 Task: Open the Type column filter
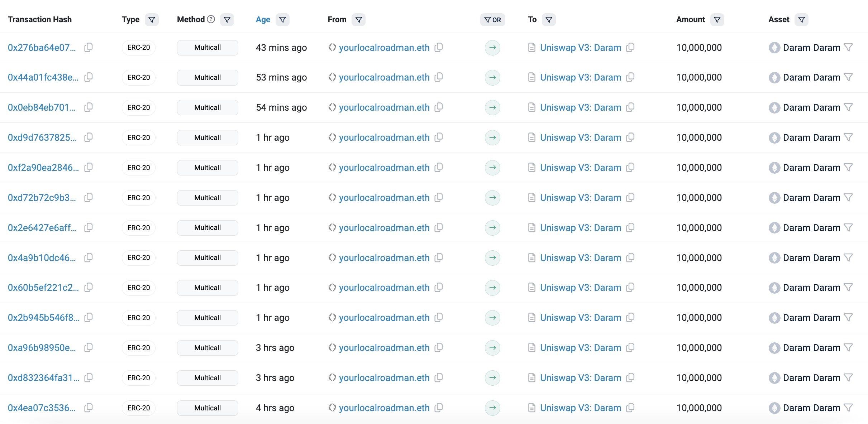point(152,20)
